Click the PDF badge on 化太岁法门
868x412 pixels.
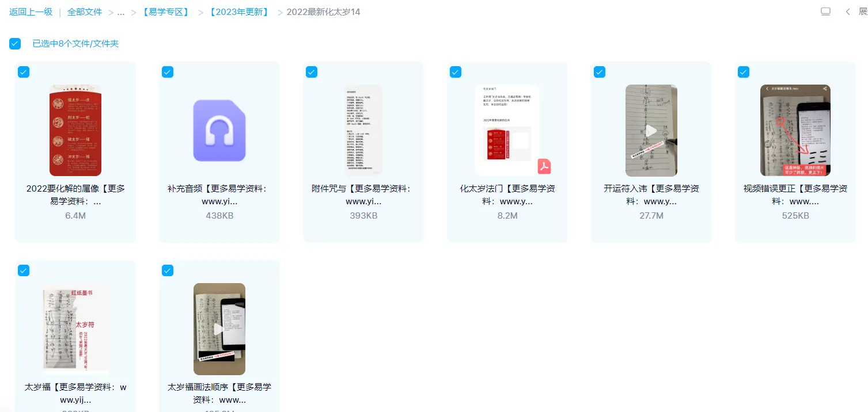[x=544, y=166]
